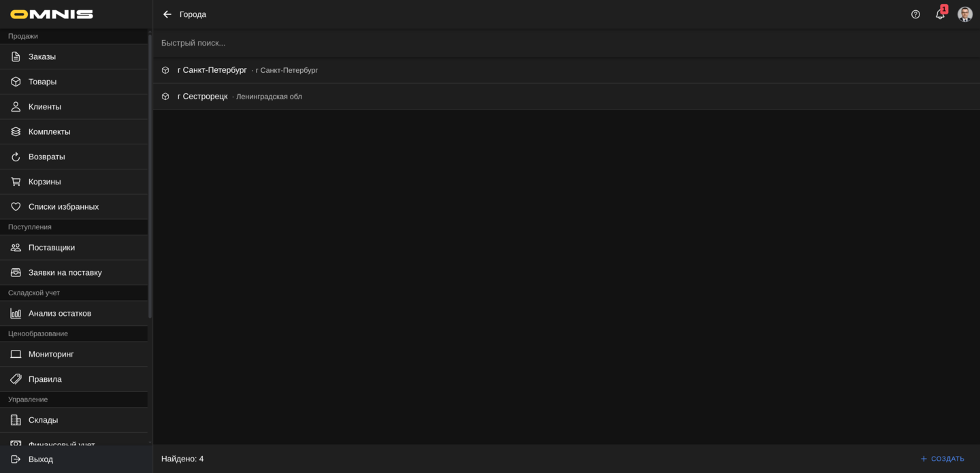Open the help question mark icon
Viewport: 980px width, 473px height.
(915, 14)
